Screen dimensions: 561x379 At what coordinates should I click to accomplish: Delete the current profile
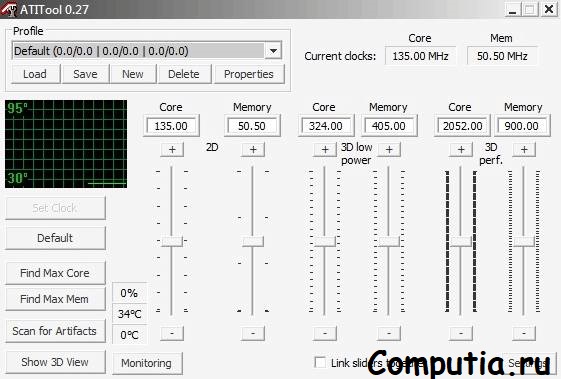(184, 74)
